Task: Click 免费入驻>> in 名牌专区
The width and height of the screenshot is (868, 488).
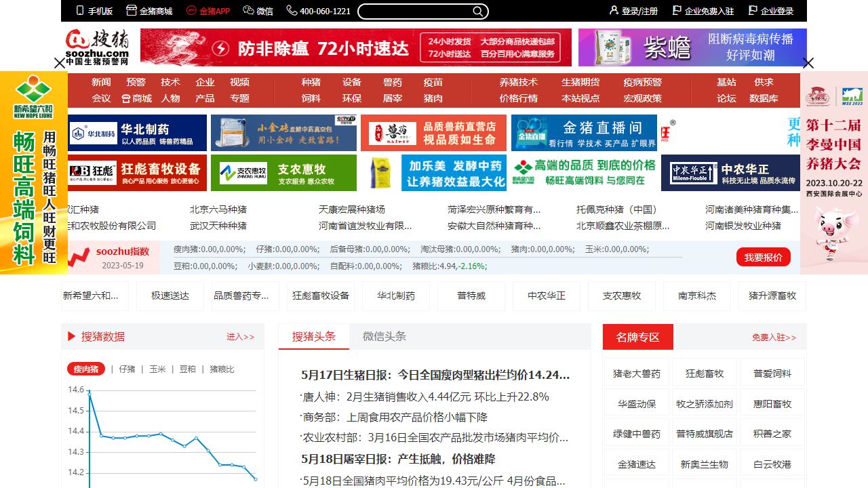Action: point(774,337)
